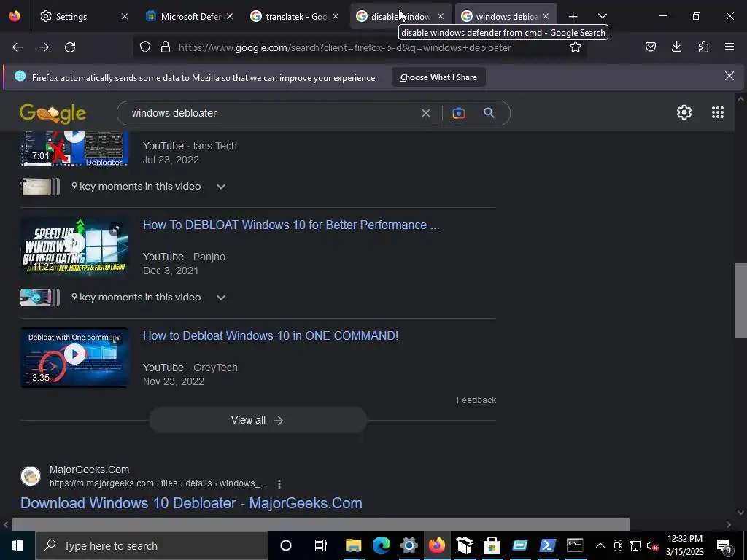Show hidden system tray icons

coord(600,545)
